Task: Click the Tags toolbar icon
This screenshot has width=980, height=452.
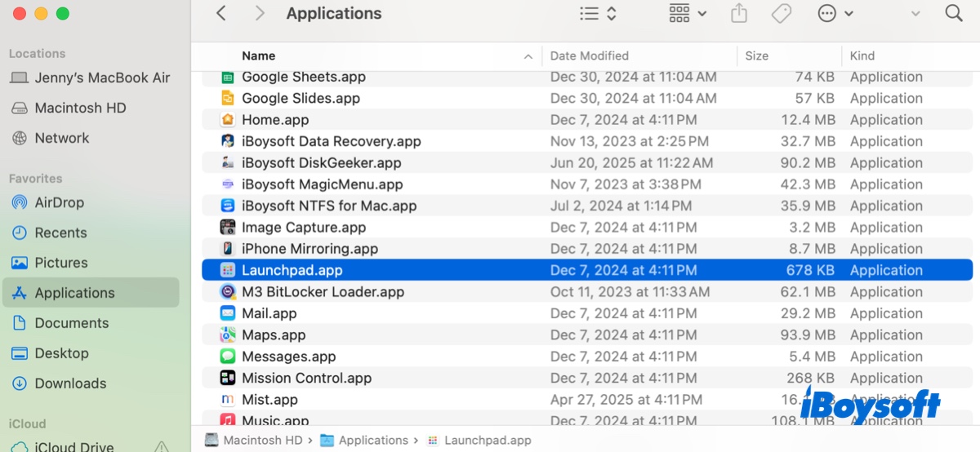Action: click(782, 14)
